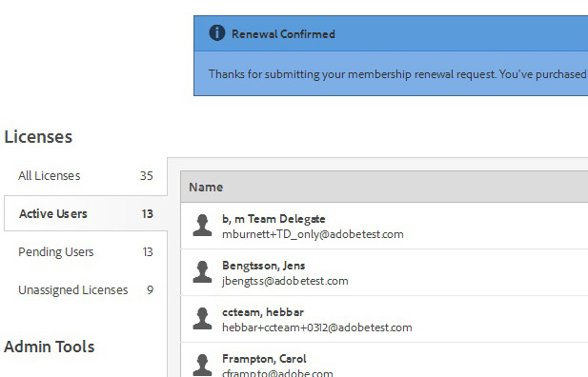Open the b, m Team Delegate user name
The height and width of the screenshot is (377, 588).
point(274,219)
